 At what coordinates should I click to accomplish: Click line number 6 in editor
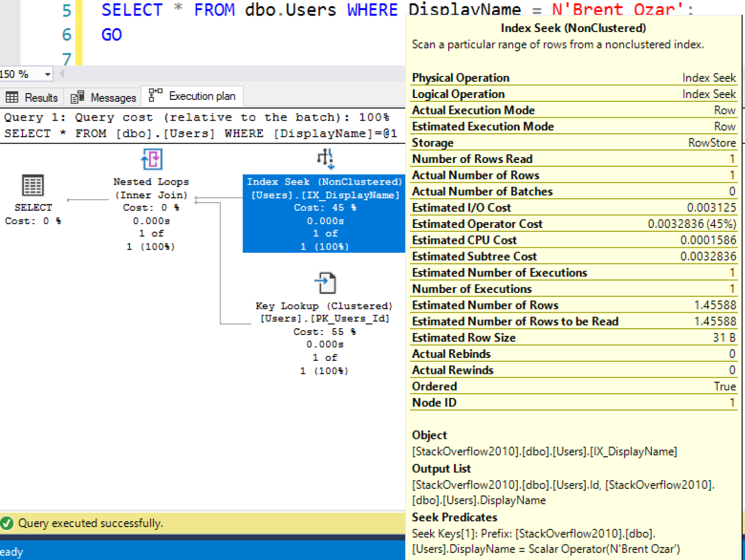coord(66,34)
